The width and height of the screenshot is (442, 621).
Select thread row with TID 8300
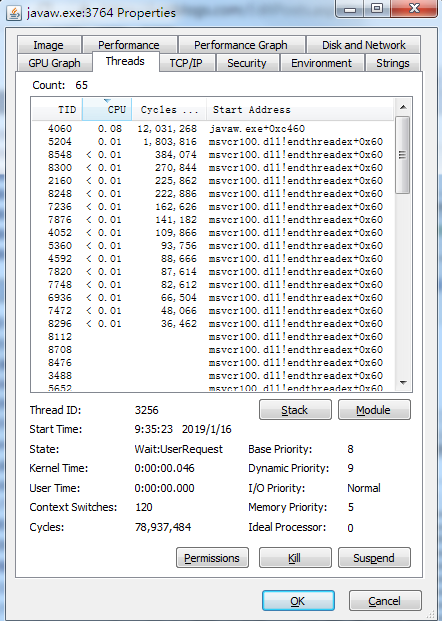[213, 168]
